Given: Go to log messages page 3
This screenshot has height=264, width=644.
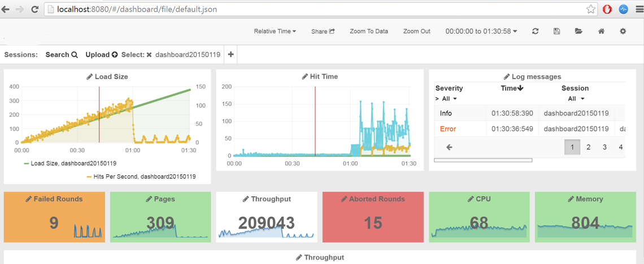Looking at the screenshot, I should [605, 147].
